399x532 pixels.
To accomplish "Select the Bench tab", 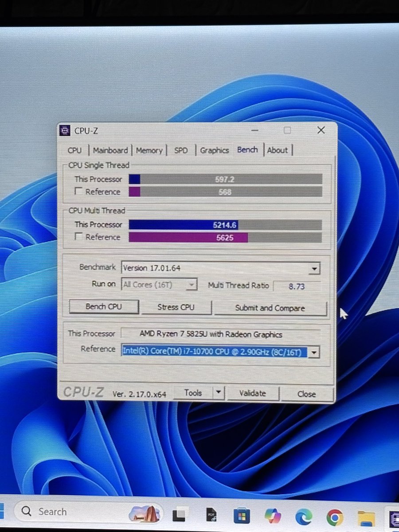I will pyautogui.click(x=247, y=149).
